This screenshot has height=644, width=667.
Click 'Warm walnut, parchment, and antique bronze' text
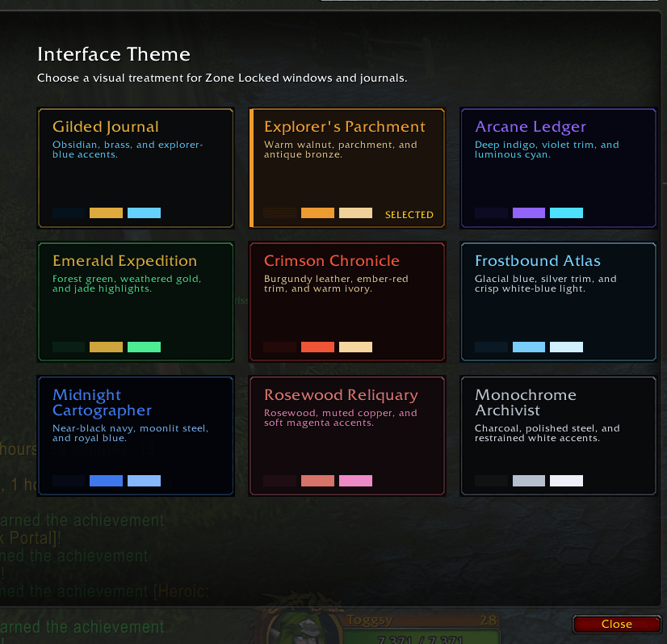(x=340, y=149)
